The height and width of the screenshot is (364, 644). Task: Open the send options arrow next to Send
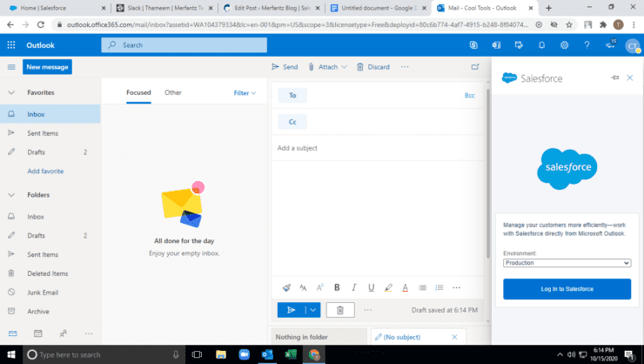coord(312,309)
